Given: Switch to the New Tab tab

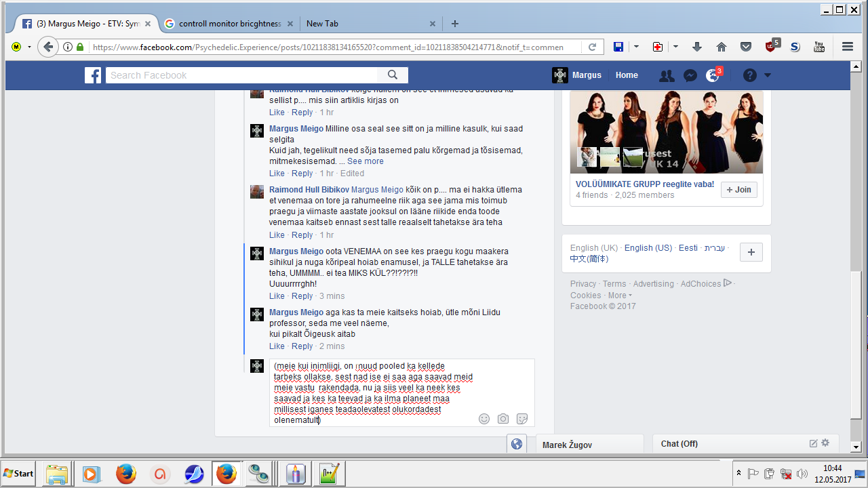Looking at the screenshot, I should [x=370, y=24].
